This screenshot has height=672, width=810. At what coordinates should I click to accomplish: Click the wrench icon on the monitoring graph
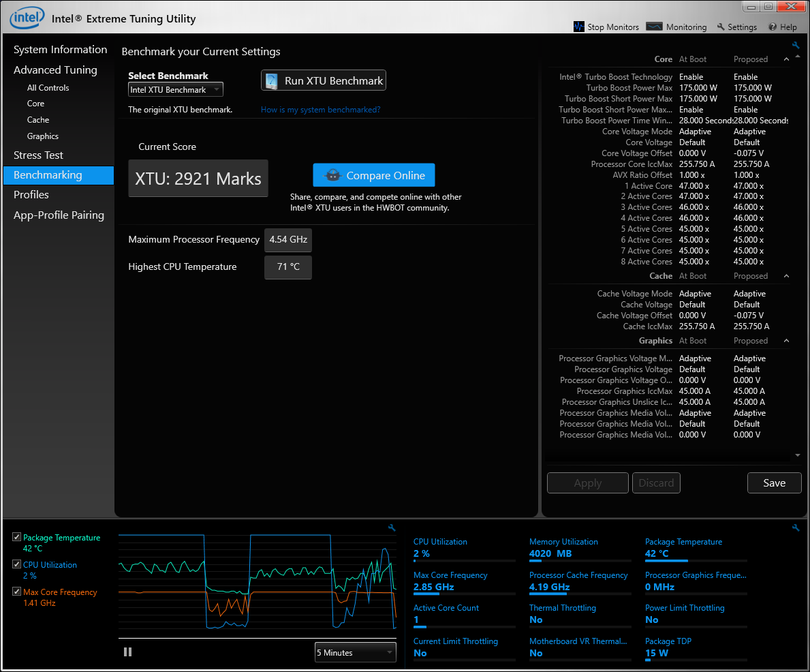coord(392,528)
